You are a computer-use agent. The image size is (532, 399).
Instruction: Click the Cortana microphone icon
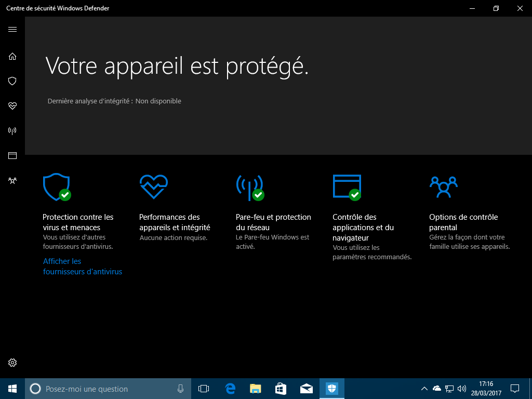coord(180,389)
